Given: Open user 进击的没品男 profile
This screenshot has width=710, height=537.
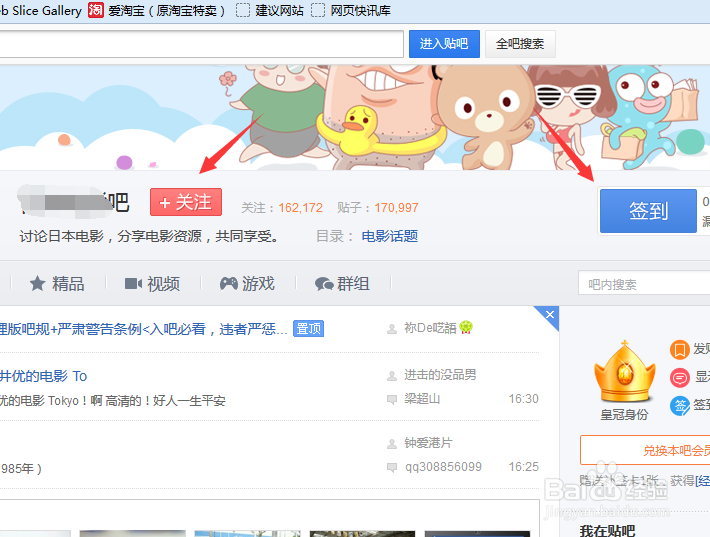Looking at the screenshot, I should (x=440, y=375).
